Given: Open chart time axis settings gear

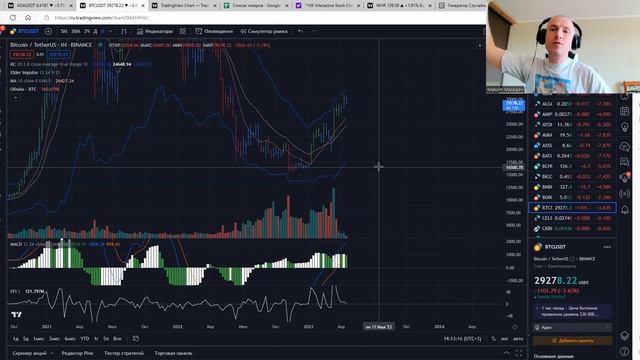Looking at the screenshot, I should tap(515, 327).
